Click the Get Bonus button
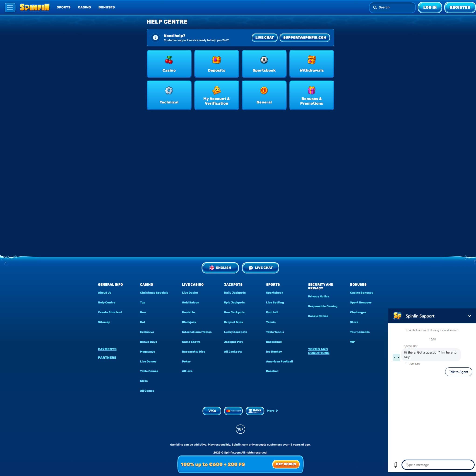The image size is (476, 476). [286, 464]
